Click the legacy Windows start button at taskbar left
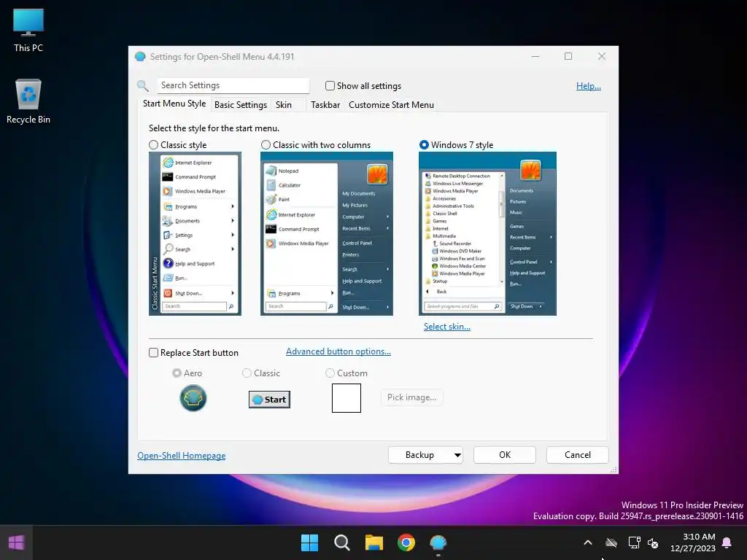Image resolution: width=747 pixels, height=560 pixels. pyautogui.click(x=16, y=542)
